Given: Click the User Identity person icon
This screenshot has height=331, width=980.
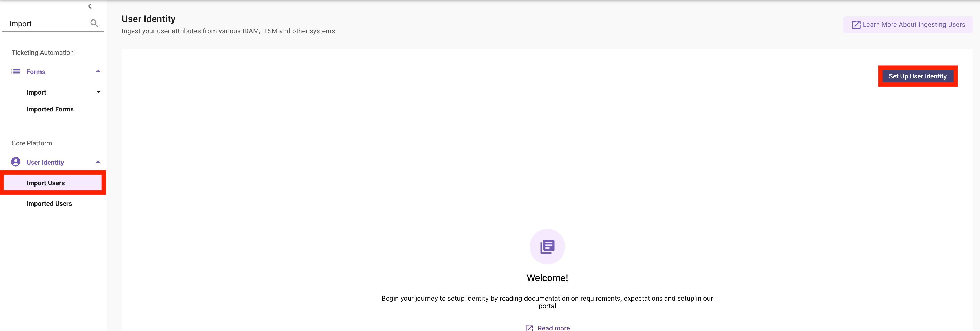Looking at the screenshot, I should pyautogui.click(x=16, y=162).
